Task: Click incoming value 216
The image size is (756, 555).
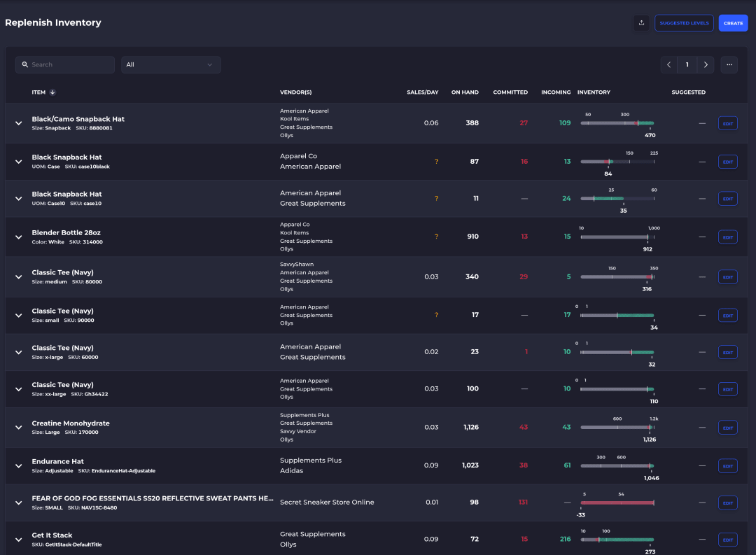Action: coord(565,539)
